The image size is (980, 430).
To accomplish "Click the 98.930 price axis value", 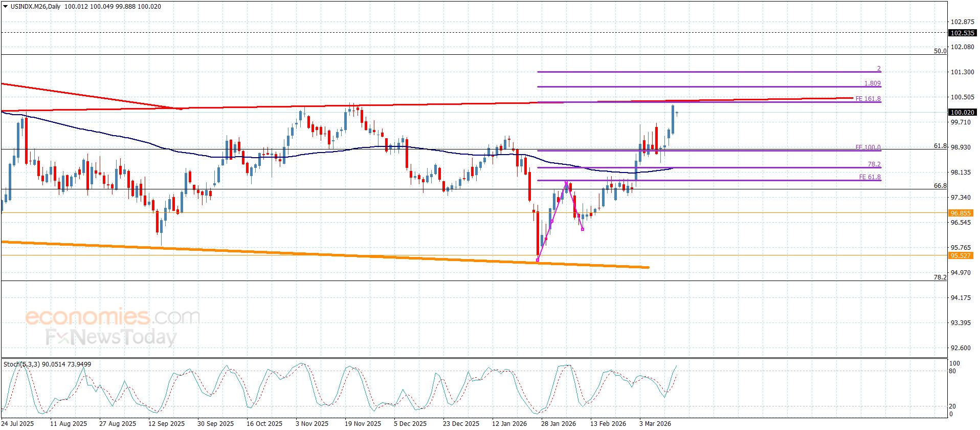I will coord(961,147).
